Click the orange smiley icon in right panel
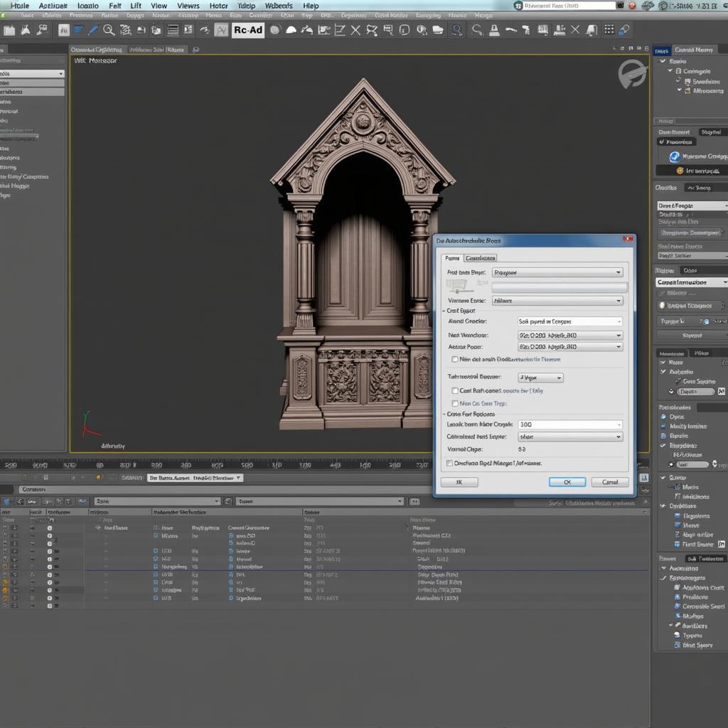This screenshot has height=728, width=728. (x=680, y=171)
